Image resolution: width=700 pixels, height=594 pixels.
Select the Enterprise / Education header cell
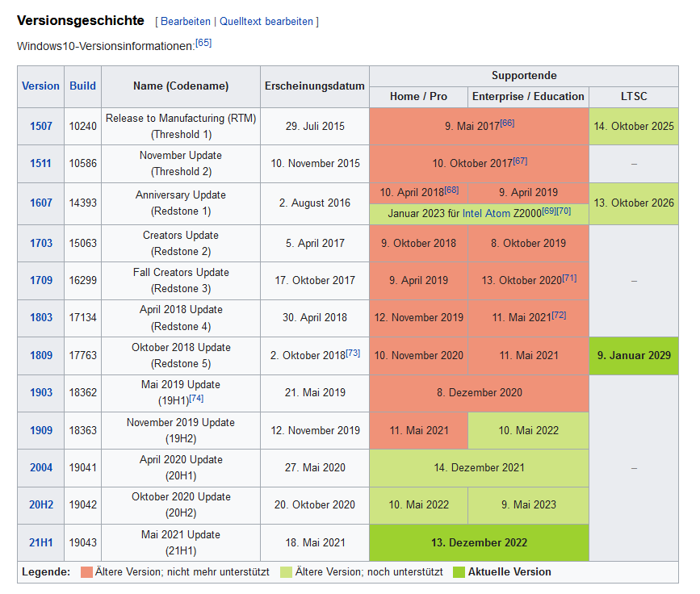(x=528, y=97)
